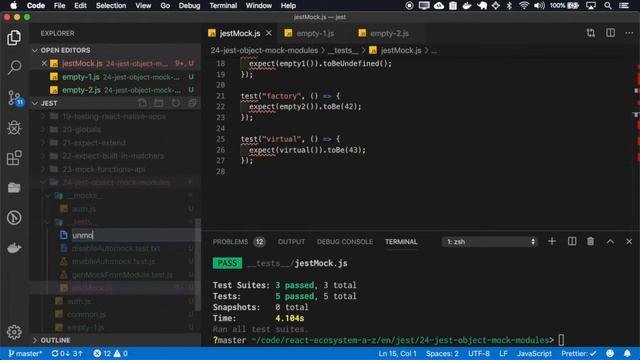Click the master branch in status bar
The image size is (640, 360).
tap(24, 353)
